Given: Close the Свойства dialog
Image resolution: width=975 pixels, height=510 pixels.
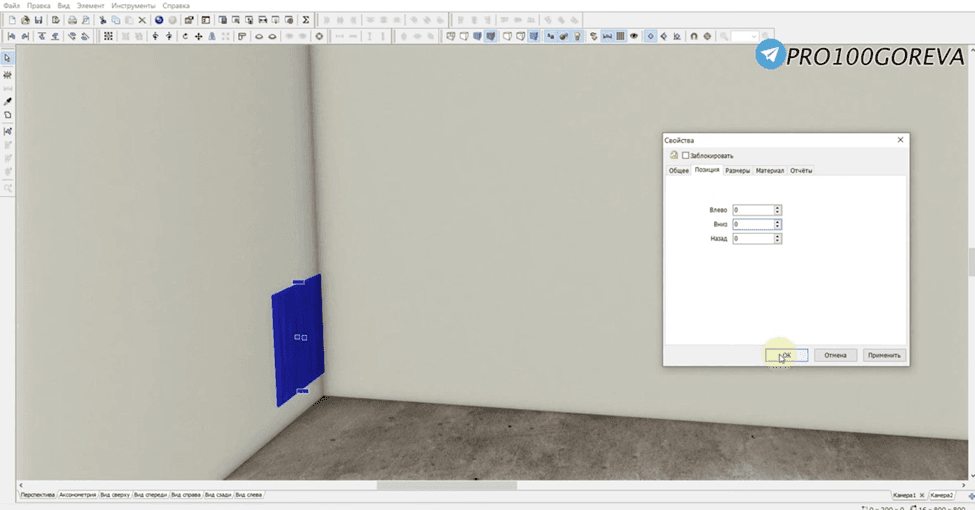Looking at the screenshot, I should click(900, 140).
